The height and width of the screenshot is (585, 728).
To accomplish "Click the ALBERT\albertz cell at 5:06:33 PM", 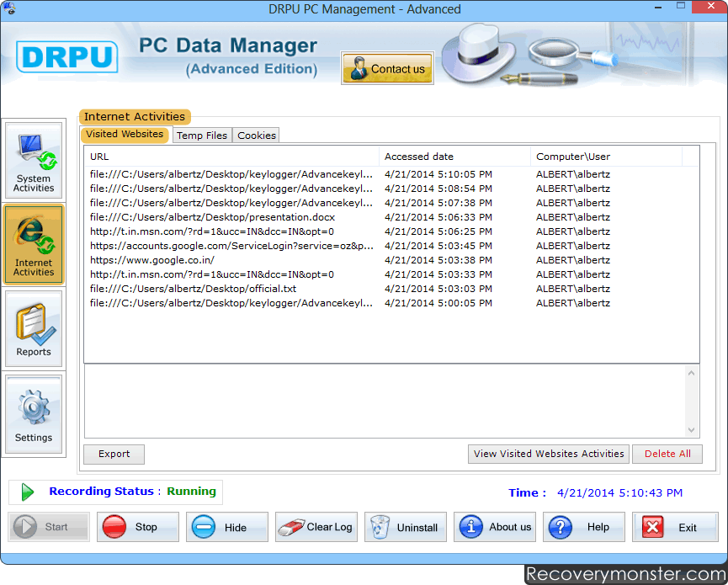I will coord(573,217).
